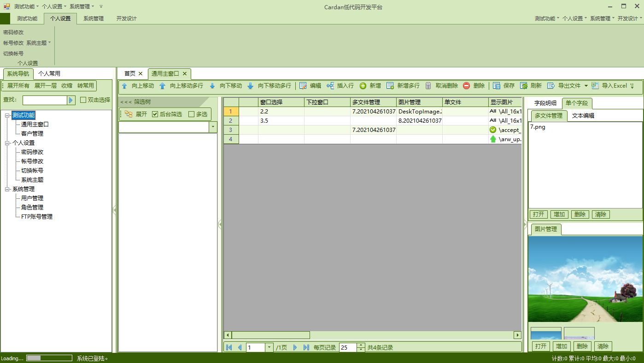Switch to the 系统管理 ribbon tab
The image size is (644, 363).
pos(94,19)
